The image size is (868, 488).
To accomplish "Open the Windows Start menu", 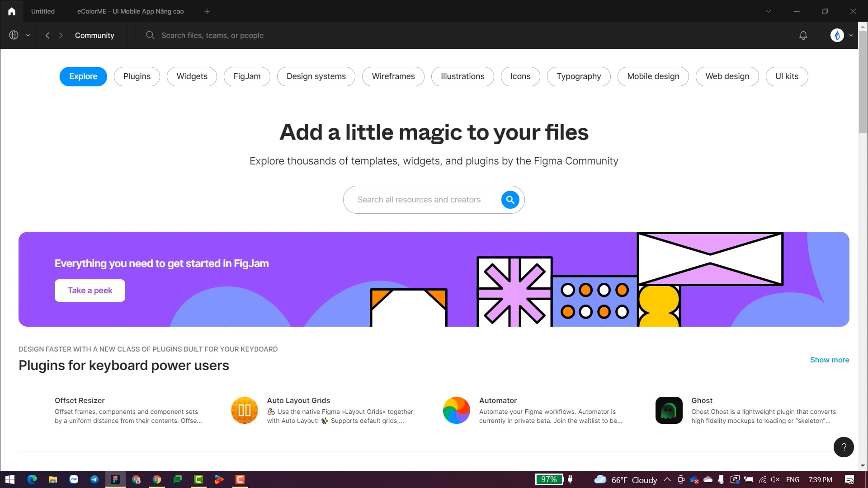I will 10,479.
